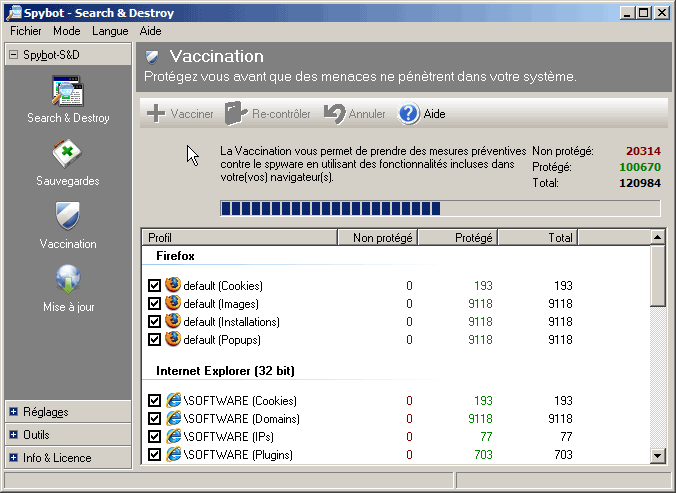Uncheck default (Popups) Firefox profile
The height and width of the screenshot is (493, 676).
[x=154, y=340]
